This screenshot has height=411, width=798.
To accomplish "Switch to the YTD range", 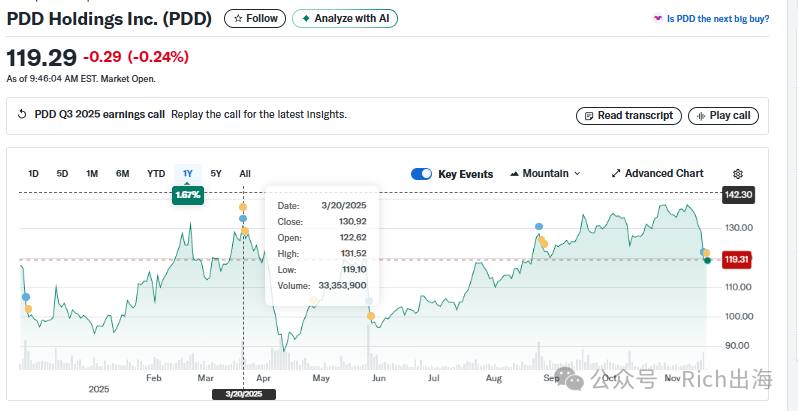I will click(156, 173).
